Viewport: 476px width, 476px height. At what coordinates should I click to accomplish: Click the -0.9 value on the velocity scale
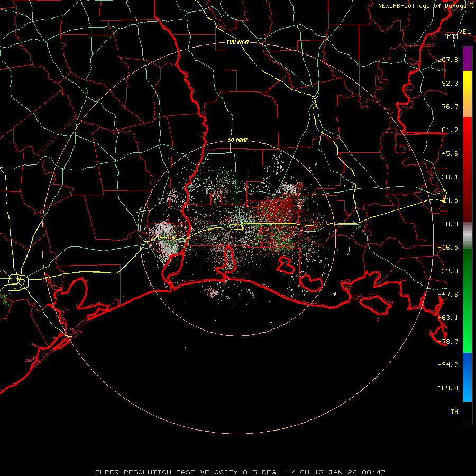[450, 224]
